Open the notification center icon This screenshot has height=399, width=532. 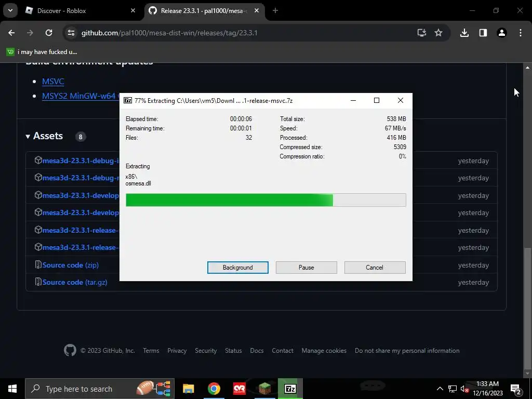(516, 389)
